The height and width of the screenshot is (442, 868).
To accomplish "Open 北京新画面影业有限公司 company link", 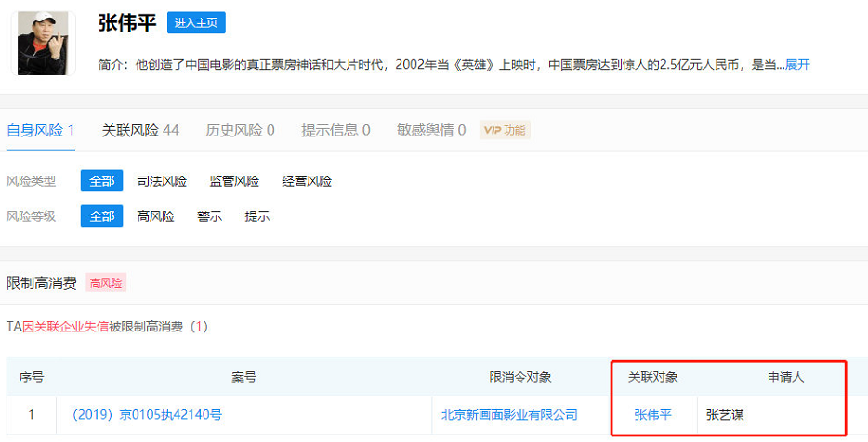I will (x=509, y=414).
